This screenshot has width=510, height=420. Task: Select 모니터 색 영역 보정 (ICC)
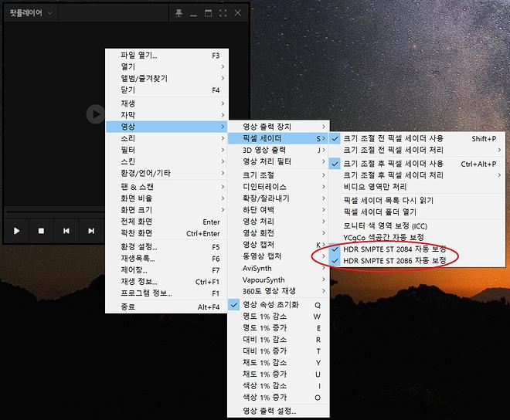(417, 226)
